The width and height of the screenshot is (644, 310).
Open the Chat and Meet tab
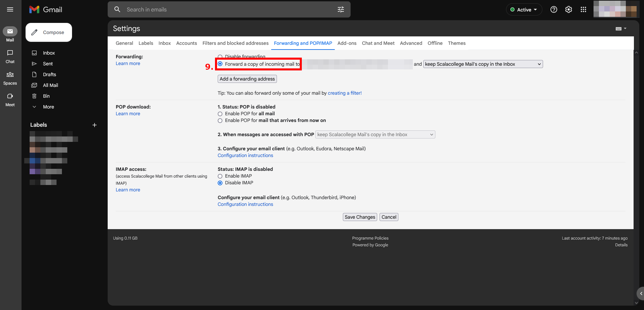click(x=378, y=43)
